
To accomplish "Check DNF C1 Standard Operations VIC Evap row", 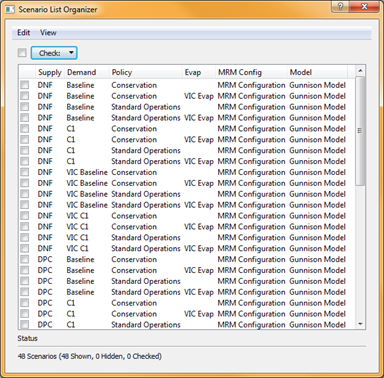I will pos(25,161).
